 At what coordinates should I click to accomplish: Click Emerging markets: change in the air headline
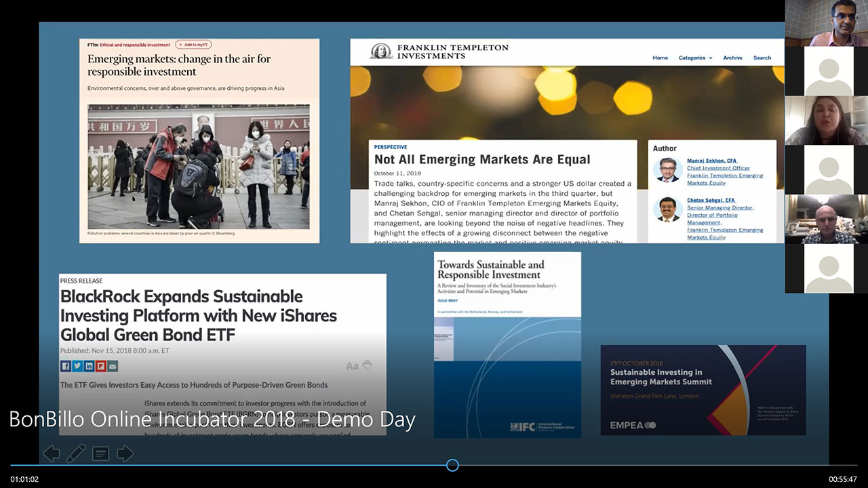(x=179, y=65)
